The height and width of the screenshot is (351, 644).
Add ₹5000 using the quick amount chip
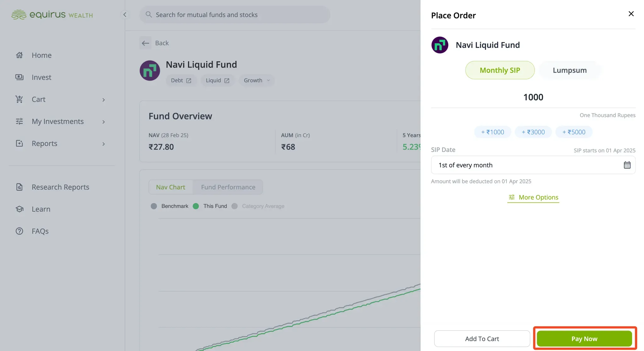(x=574, y=132)
